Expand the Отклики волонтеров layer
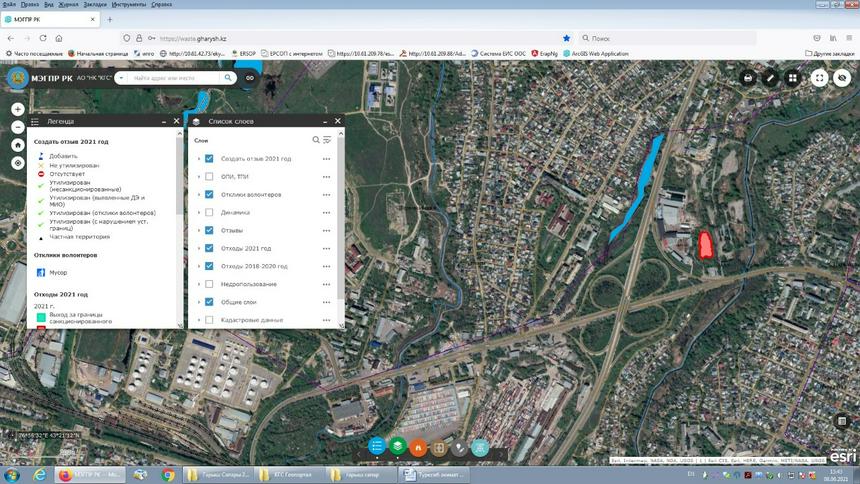 coord(198,194)
